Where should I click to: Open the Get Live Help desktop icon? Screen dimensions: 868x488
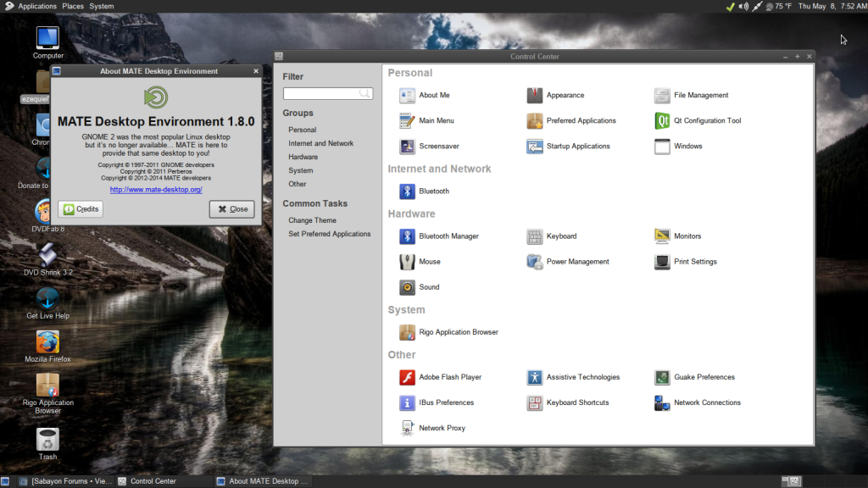[x=47, y=298]
